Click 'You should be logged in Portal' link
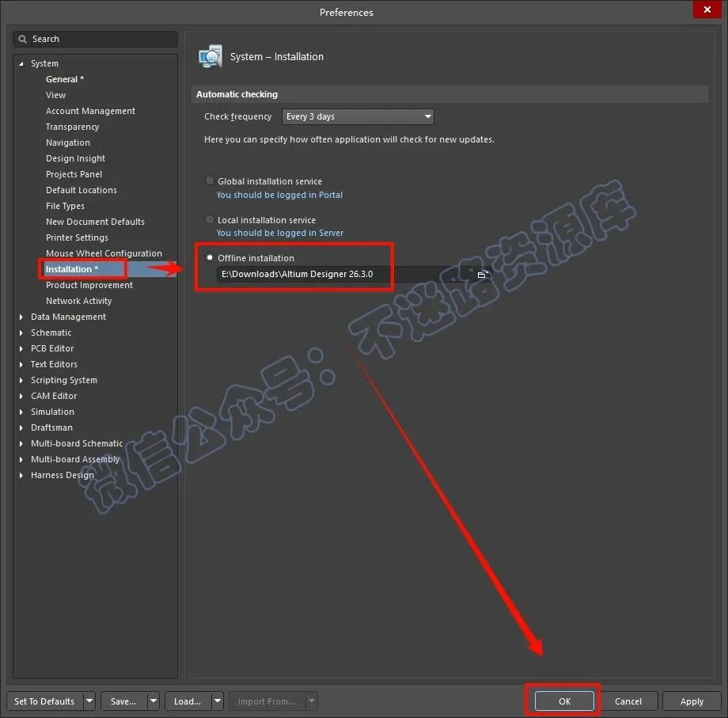The width and height of the screenshot is (728, 718). click(279, 195)
